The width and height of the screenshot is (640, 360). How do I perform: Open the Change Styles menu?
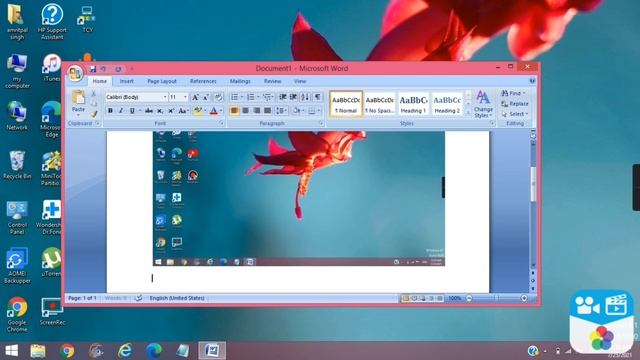(483, 104)
